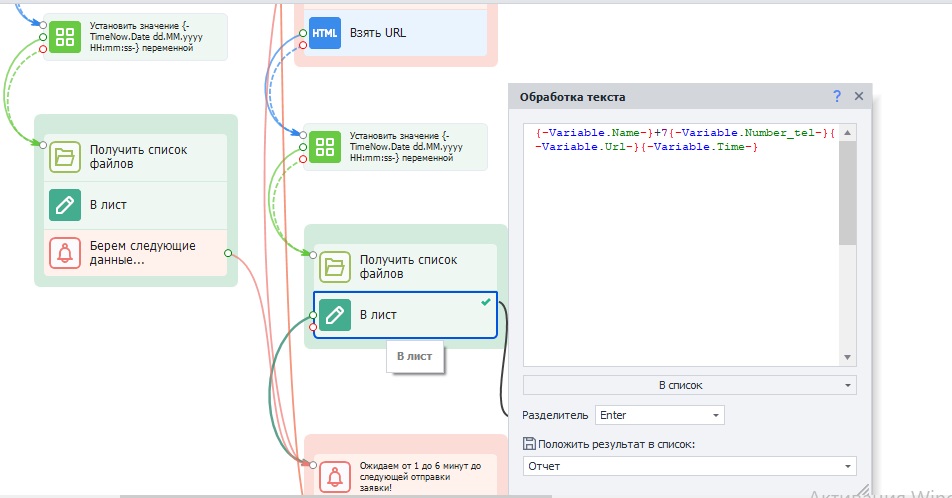Click the green grid icon in top-left variable block
Viewport: 952px width, 498px height.
coord(65,38)
